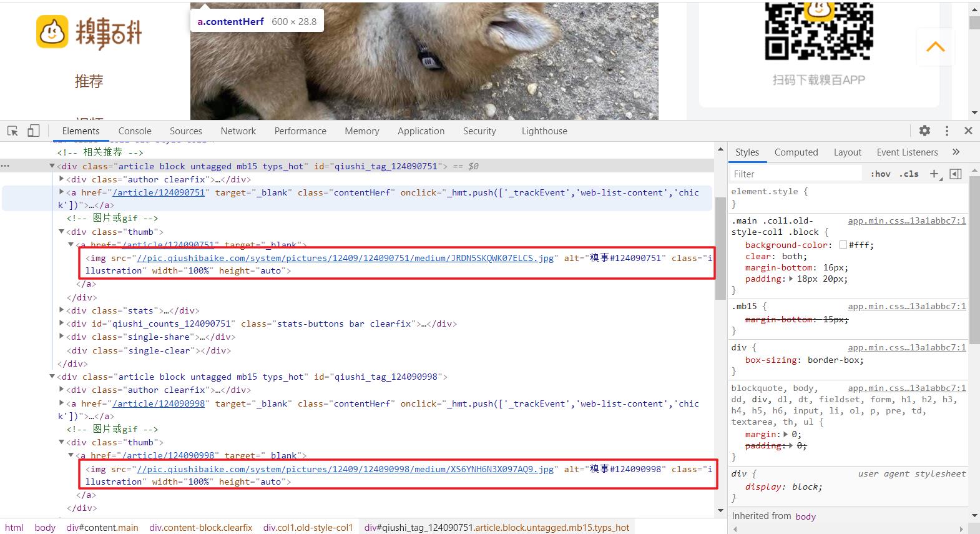The image size is (980, 534).
Task: Open the Memory tab
Action: point(362,131)
